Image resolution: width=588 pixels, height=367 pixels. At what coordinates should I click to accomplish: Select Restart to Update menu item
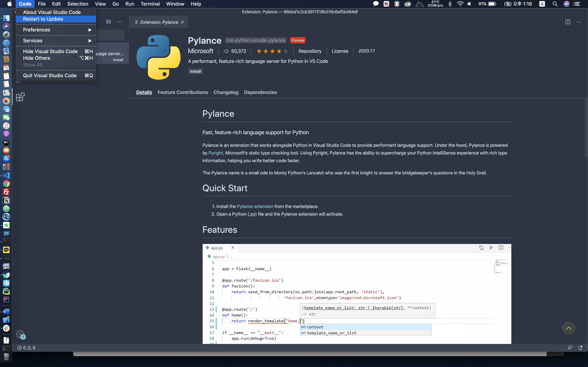pyautogui.click(x=43, y=19)
